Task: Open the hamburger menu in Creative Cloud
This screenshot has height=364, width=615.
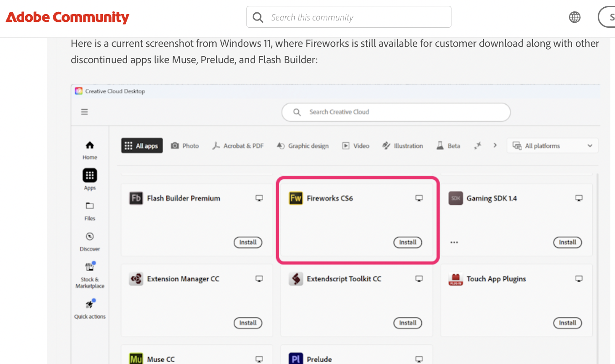Action: [x=85, y=112]
